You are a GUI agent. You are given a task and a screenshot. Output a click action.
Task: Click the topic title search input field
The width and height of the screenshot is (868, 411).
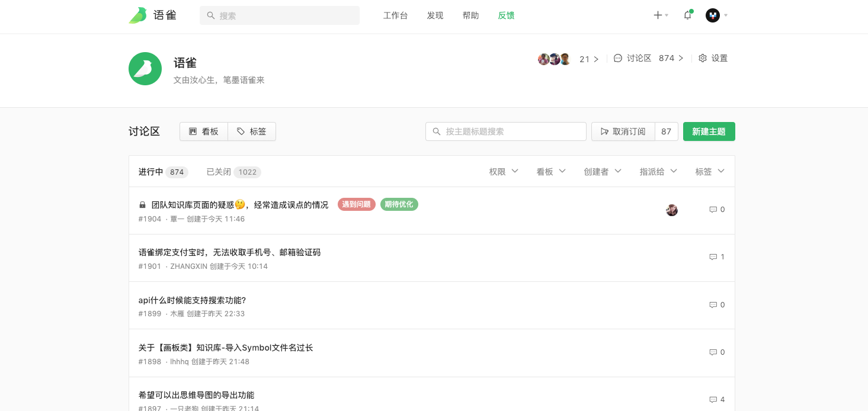505,131
